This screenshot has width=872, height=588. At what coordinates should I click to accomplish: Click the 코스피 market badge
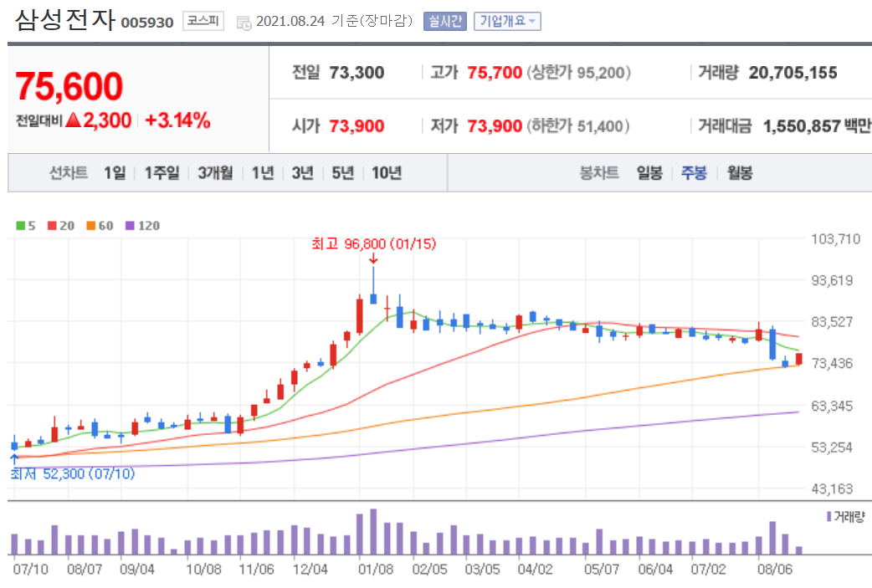(203, 21)
